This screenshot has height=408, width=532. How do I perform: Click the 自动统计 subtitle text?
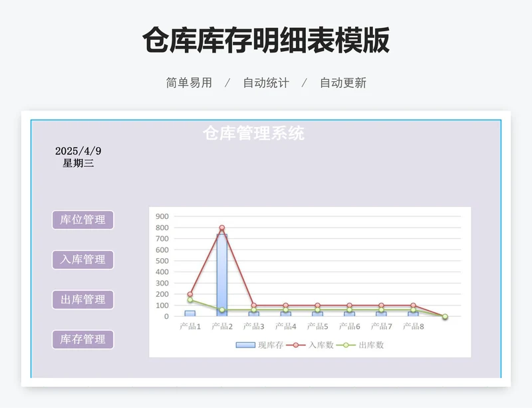tap(266, 83)
